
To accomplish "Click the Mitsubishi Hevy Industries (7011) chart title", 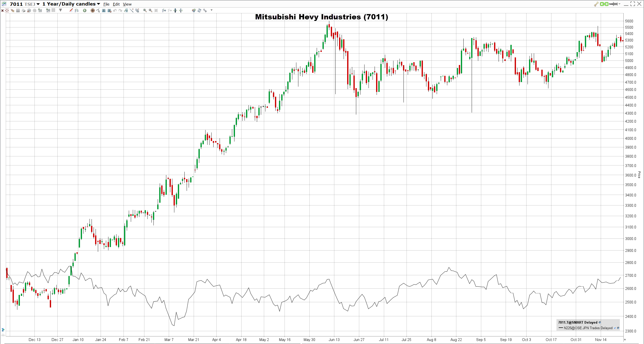I will tap(321, 17).
